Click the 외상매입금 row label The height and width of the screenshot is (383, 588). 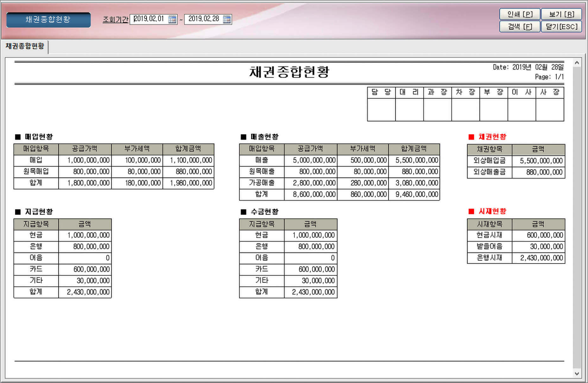490,161
